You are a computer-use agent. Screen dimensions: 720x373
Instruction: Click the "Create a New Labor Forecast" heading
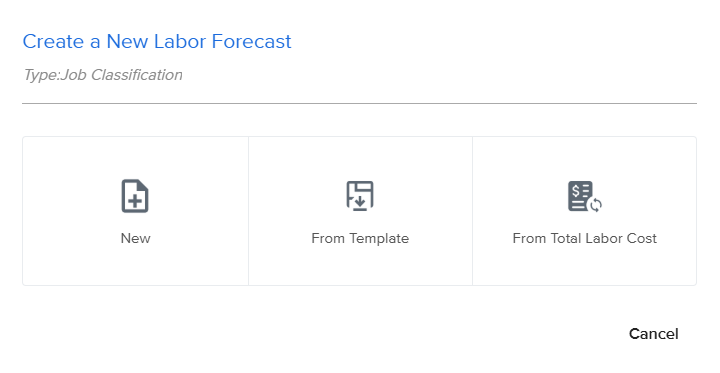click(x=157, y=41)
